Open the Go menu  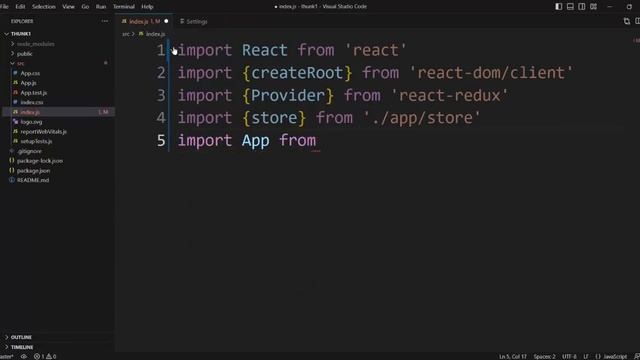click(x=85, y=7)
